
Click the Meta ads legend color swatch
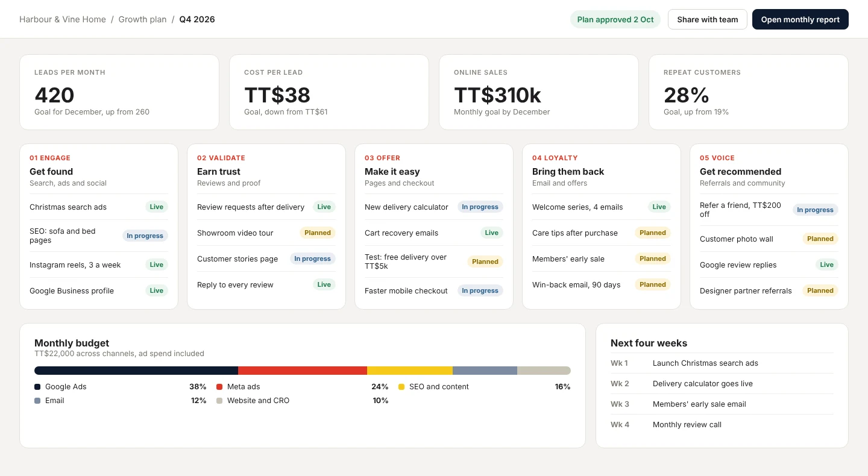(x=219, y=387)
